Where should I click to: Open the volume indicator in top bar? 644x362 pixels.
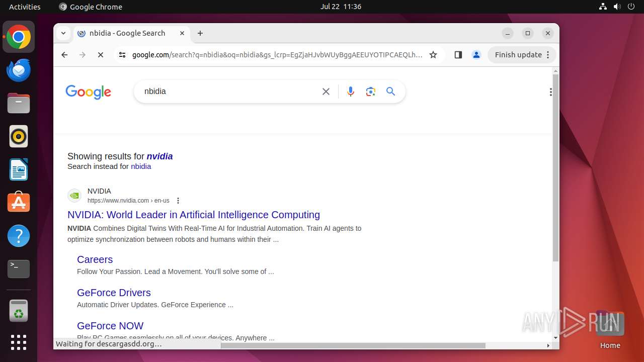click(617, 7)
